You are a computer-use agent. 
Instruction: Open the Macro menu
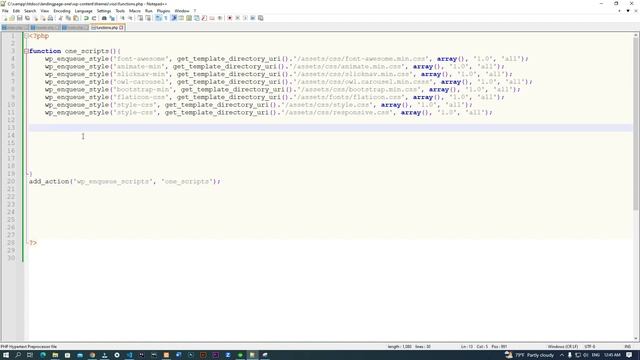[135, 11]
